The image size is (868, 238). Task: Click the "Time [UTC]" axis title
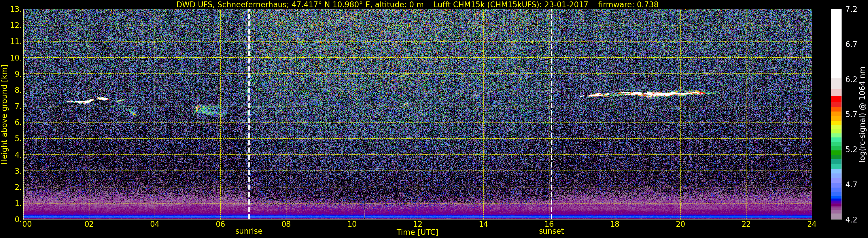pos(417,232)
